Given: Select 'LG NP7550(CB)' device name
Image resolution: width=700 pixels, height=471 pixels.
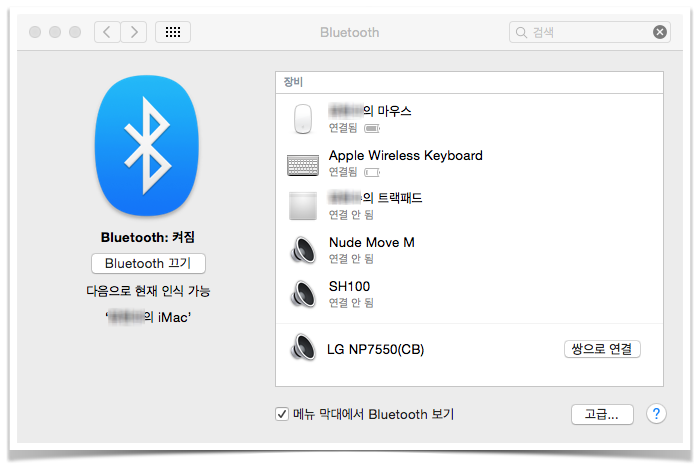Looking at the screenshot, I should (x=375, y=349).
